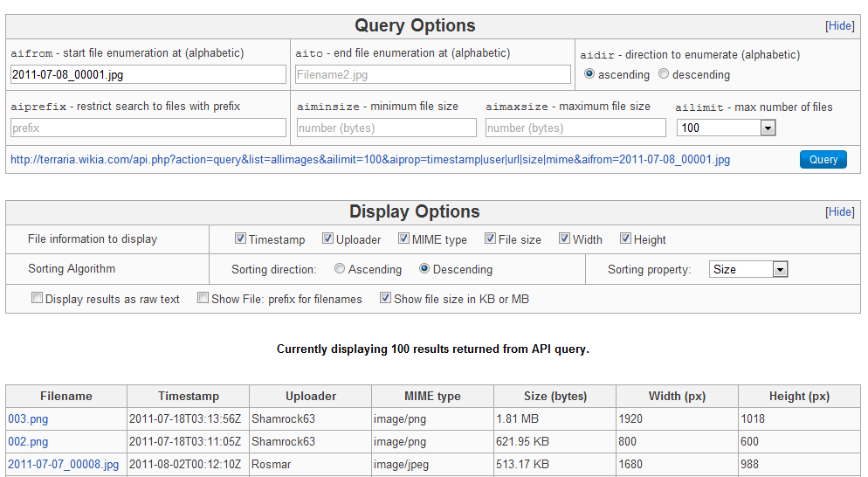
Task: Open the 2011-07-07_00008.jpg file link
Action: click(64, 464)
